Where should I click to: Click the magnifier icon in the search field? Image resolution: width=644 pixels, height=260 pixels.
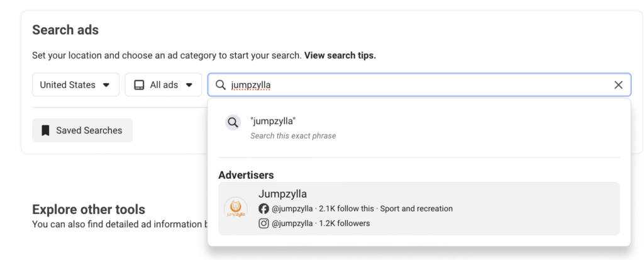220,85
